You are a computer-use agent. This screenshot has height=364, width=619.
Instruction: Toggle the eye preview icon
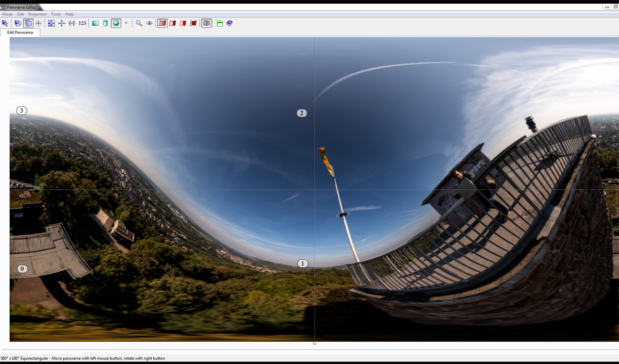click(x=150, y=23)
